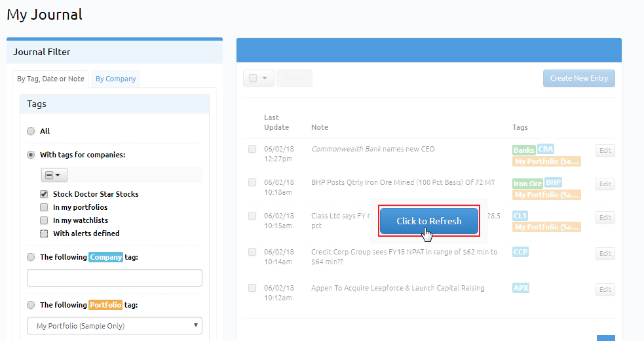Viewport: 644px width, 341px height.
Task: Edit the Class Ltd journal entry
Action: pos(605,217)
